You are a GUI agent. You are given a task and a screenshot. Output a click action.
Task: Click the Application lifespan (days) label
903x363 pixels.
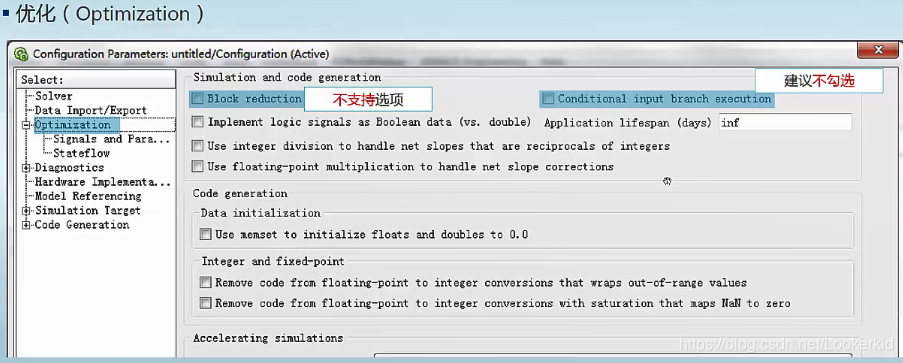point(628,123)
